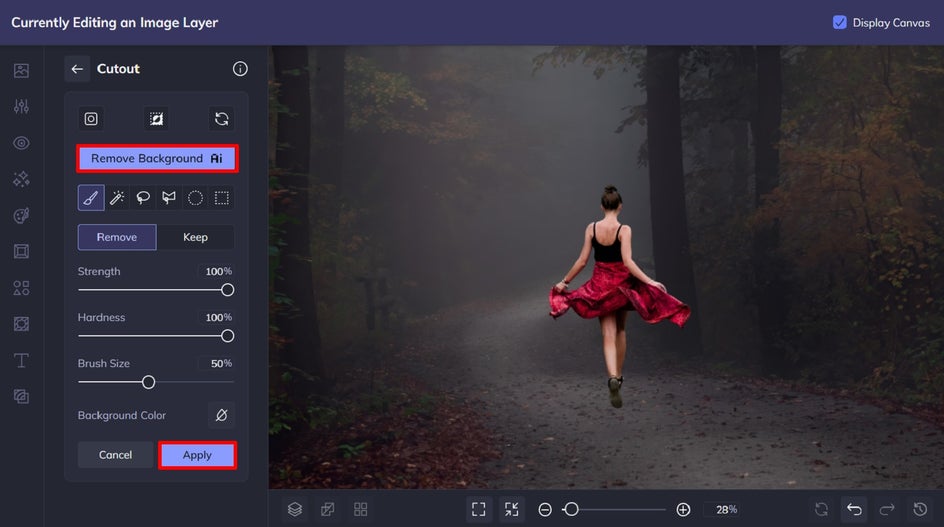Viewport: 944px width, 527px height.
Task: Click the Strength 100% value field
Action: [x=217, y=272]
